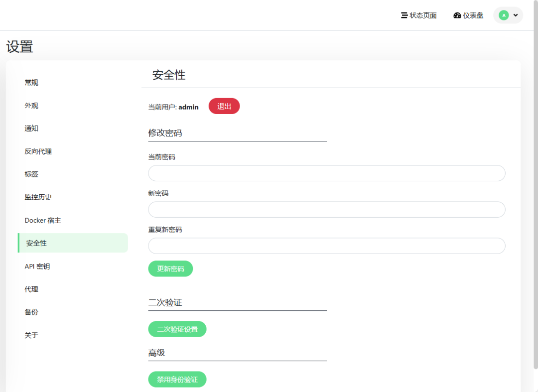The width and height of the screenshot is (538, 392).
Task: Select 外观 in the settings sidebar
Action: (31, 106)
